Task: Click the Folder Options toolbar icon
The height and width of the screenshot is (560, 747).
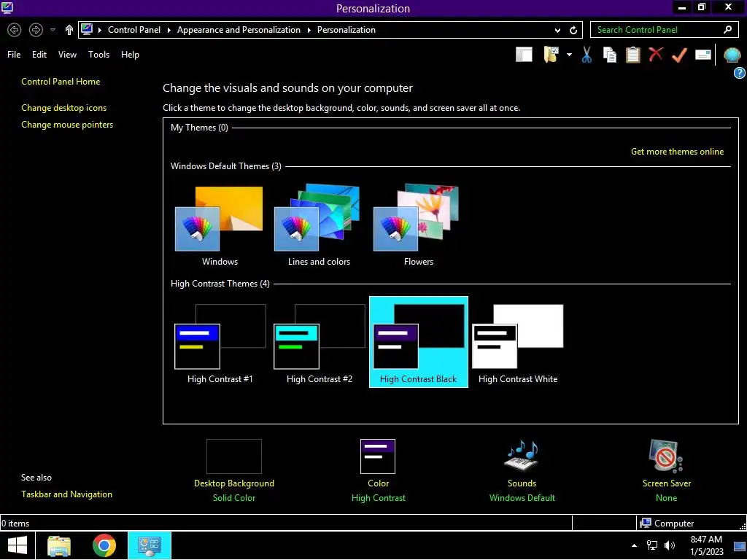Action: pos(551,55)
